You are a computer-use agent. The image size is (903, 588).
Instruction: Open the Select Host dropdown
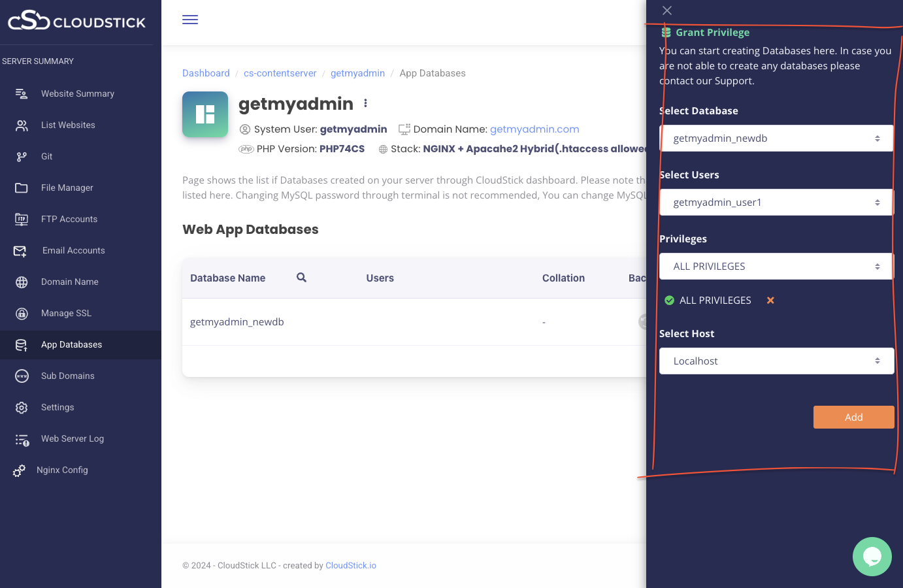[x=776, y=361]
